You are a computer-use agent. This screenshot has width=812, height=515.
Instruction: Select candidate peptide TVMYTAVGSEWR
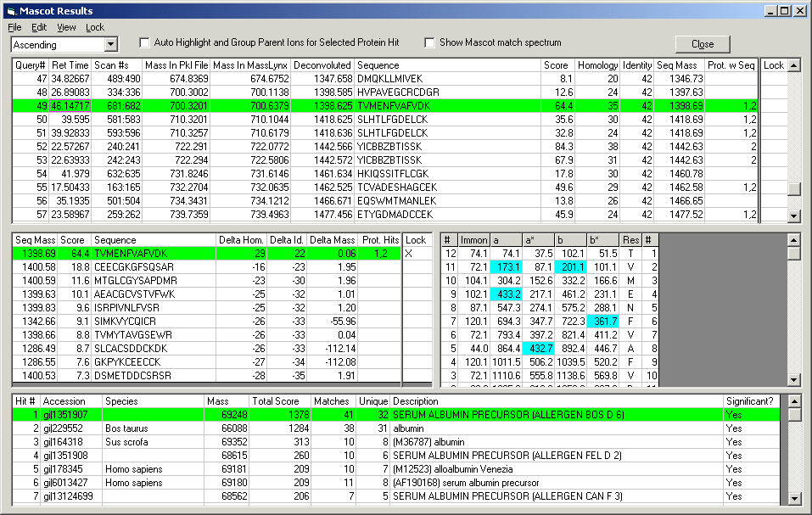207,335
